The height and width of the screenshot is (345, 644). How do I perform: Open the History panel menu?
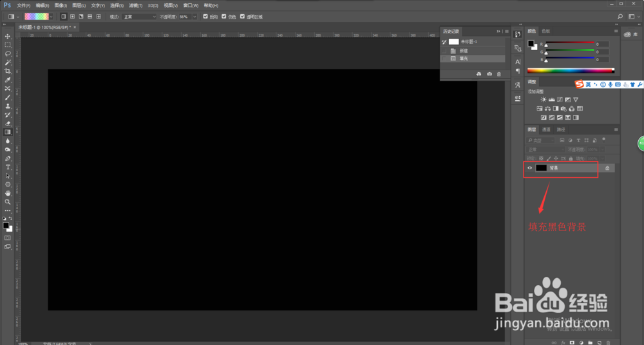[x=507, y=31]
